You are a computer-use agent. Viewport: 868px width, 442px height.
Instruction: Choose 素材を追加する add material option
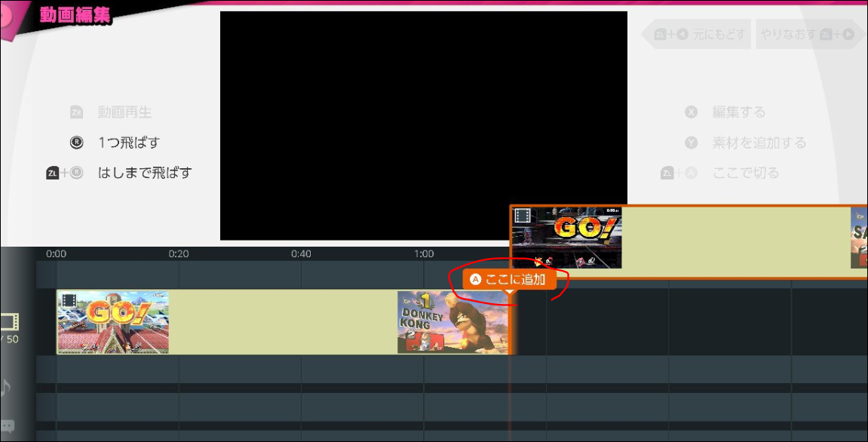pyautogui.click(x=759, y=143)
